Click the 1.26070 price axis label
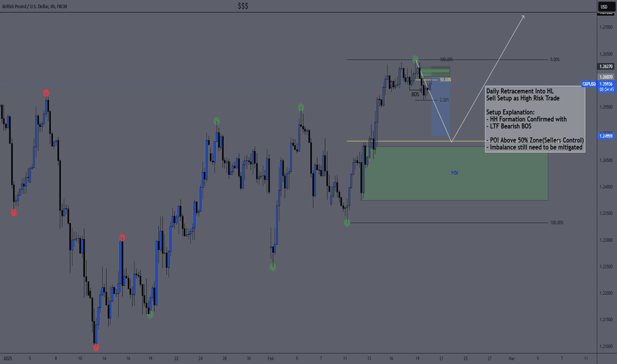 606,77
